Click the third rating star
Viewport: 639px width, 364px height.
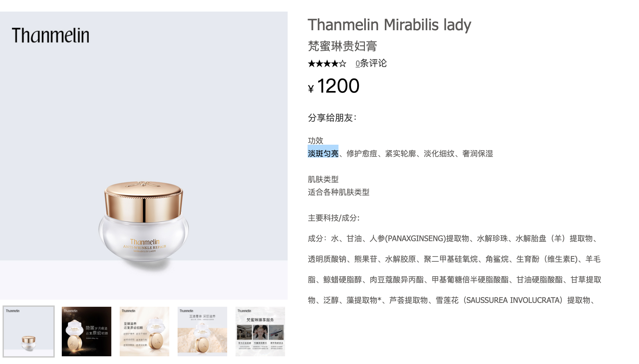[327, 64]
